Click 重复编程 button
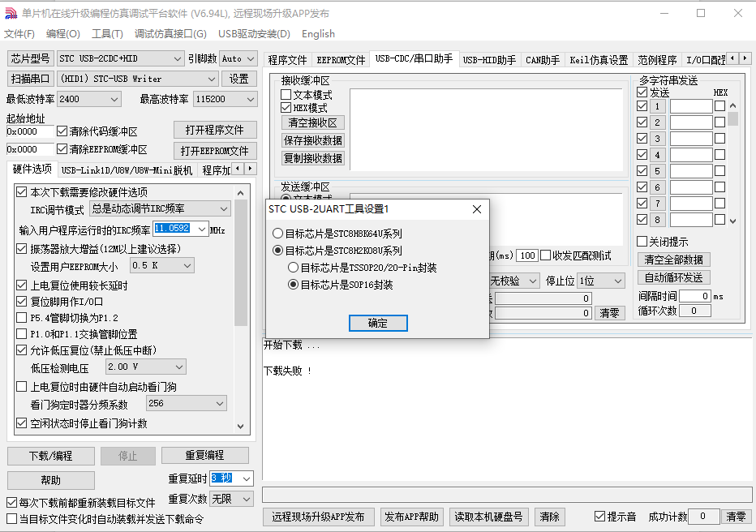Viewport: 756px width, 532px height. point(205,456)
